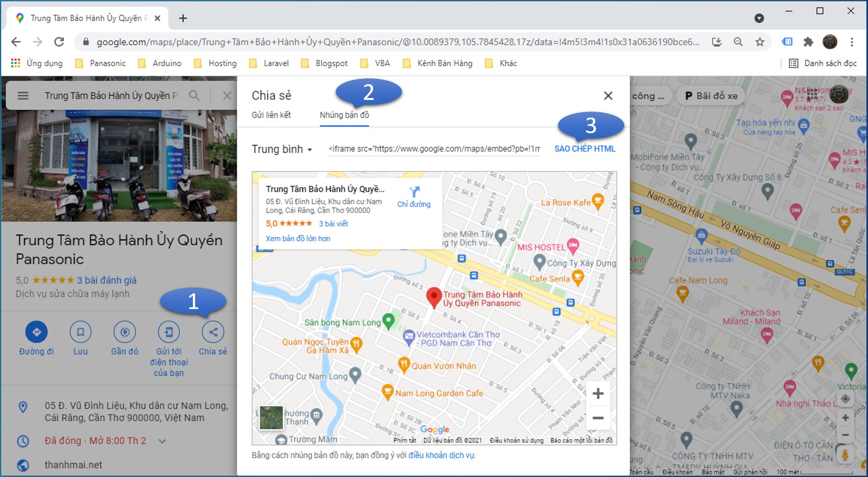Click Chỉ đường in embedded map card

(x=414, y=197)
